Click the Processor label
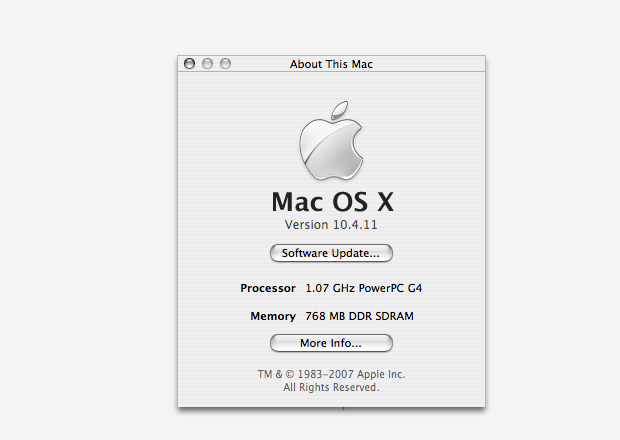620x440 pixels. tap(268, 288)
